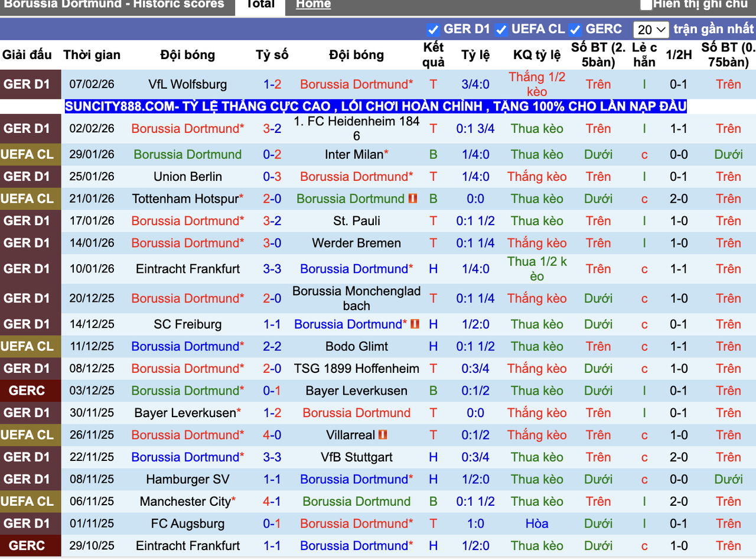Switch to the Home tab
Image resolution: width=756 pixels, height=559 pixels.
click(313, 5)
